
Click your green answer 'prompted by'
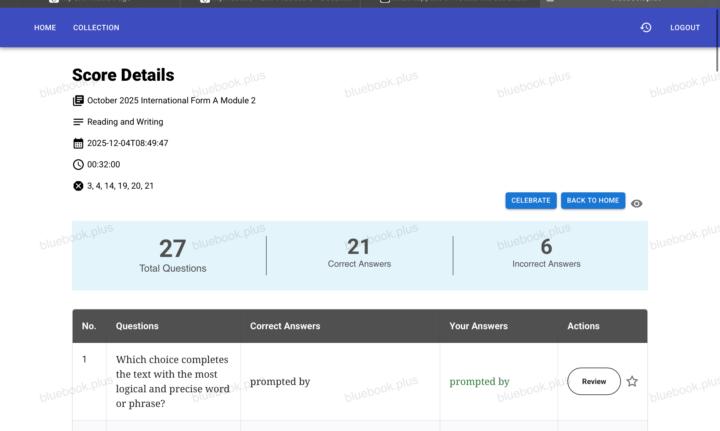click(x=479, y=381)
